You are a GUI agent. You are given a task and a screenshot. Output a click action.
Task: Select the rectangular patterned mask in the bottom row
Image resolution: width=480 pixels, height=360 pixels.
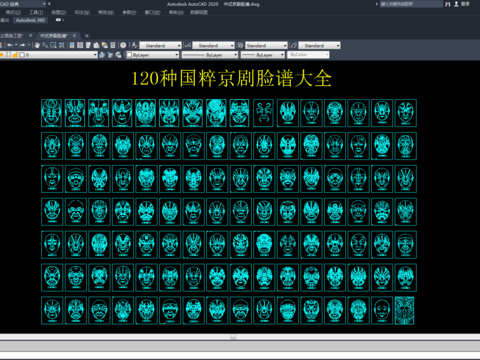[x=404, y=310]
